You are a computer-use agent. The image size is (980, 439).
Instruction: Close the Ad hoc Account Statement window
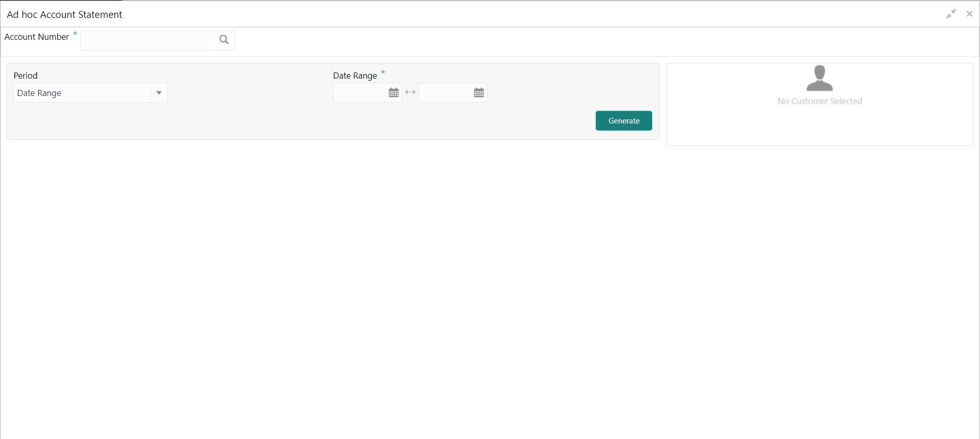click(969, 14)
